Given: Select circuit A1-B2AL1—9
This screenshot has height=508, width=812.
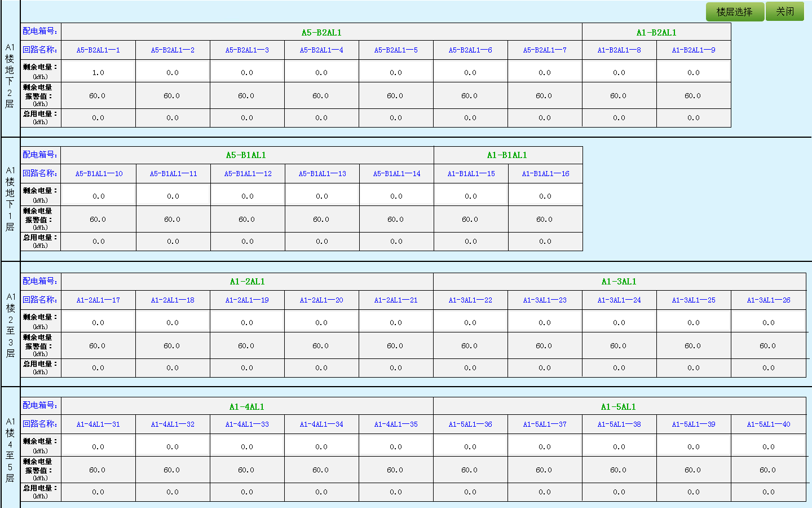Looking at the screenshot, I should tap(694, 50).
